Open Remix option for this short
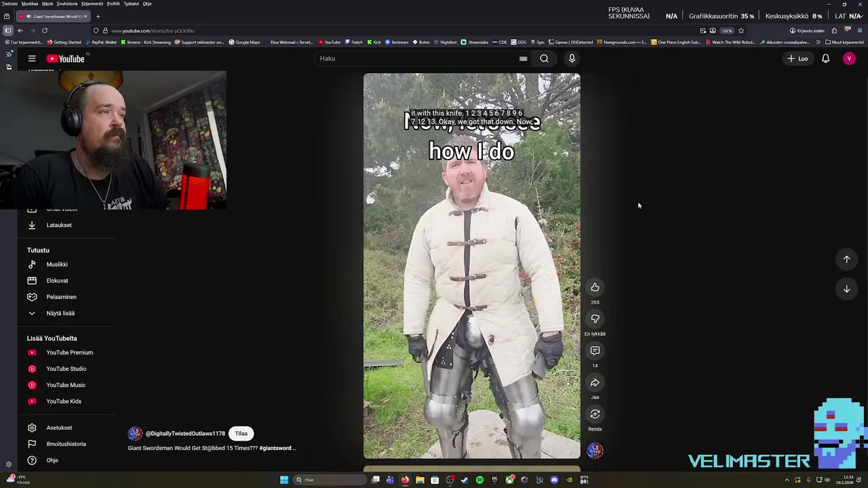Screen dimensions: 868x488 (x=595, y=414)
